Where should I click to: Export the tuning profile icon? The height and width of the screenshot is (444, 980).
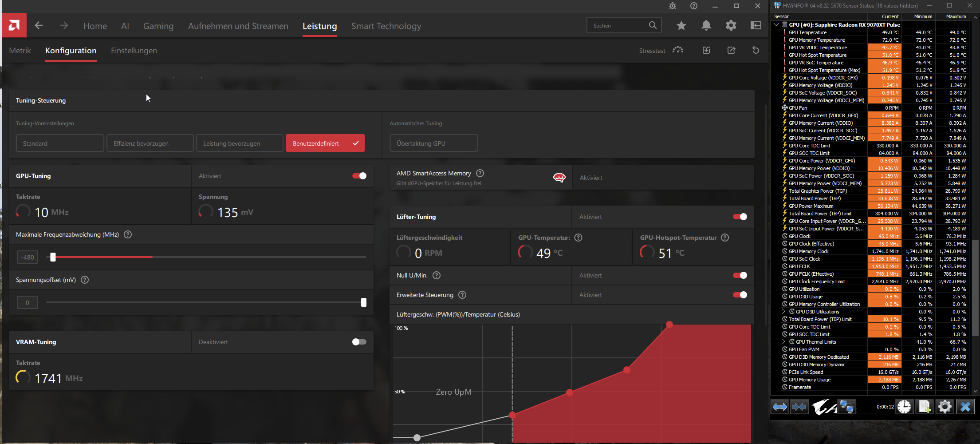[731, 50]
